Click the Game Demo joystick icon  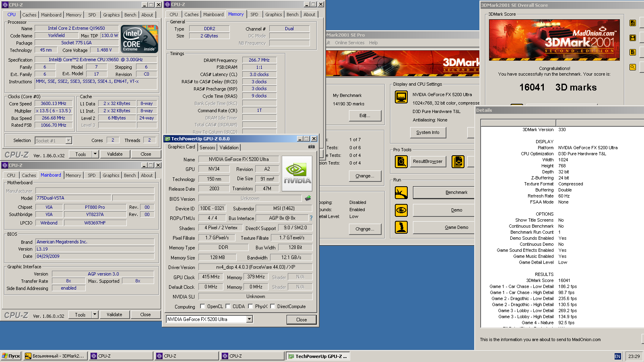point(401,227)
